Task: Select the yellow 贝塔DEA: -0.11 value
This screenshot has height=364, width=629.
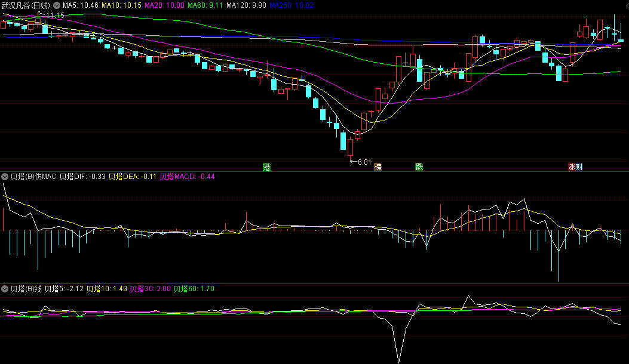Action: 133,177
